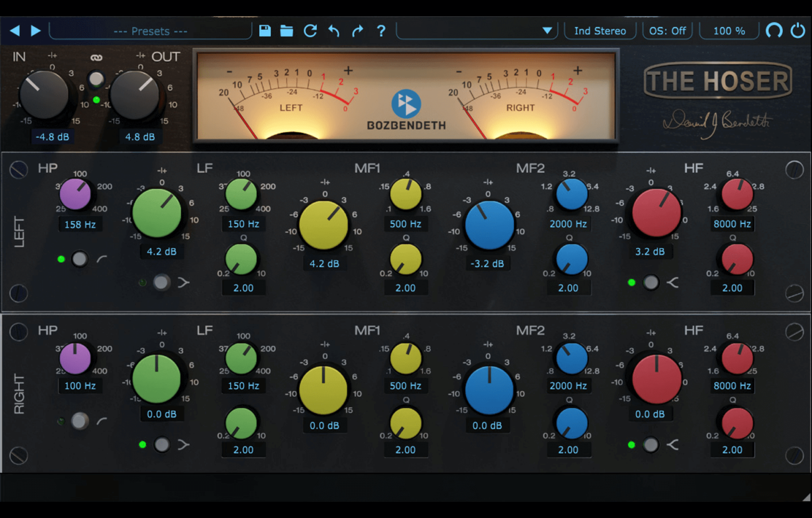Click the undo arrow icon
This screenshot has height=518, width=812.
334,31
